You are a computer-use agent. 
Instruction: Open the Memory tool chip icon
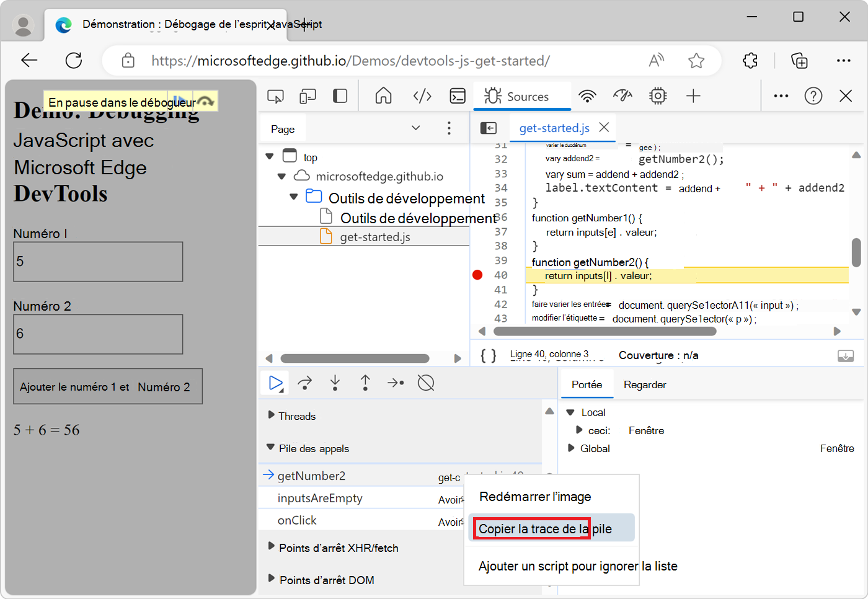658,96
